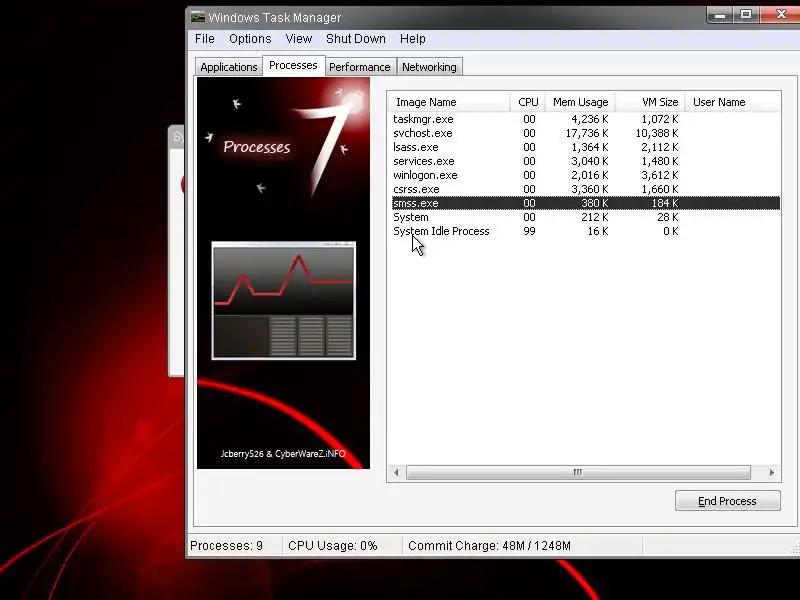Click the Processes: 9 status bar entry
The image size is (800, 600).
[x=227, y=546]
